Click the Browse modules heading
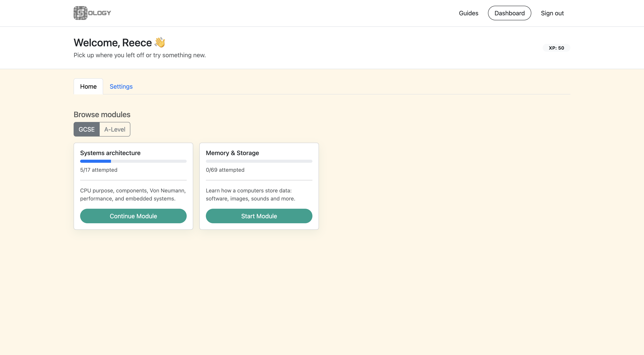The width and height of the screenshot is (644, 355). [x=102, y=115]
